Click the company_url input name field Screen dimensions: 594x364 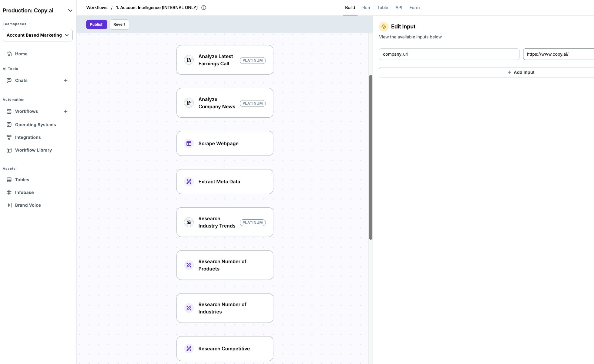[449, 54]
